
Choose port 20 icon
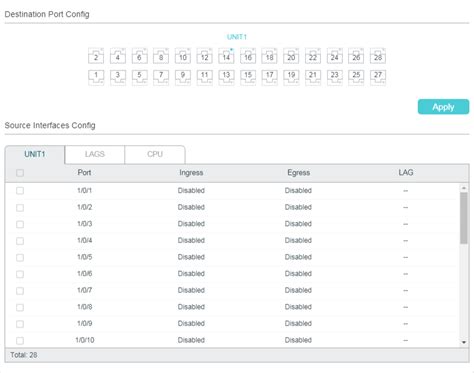291,56
